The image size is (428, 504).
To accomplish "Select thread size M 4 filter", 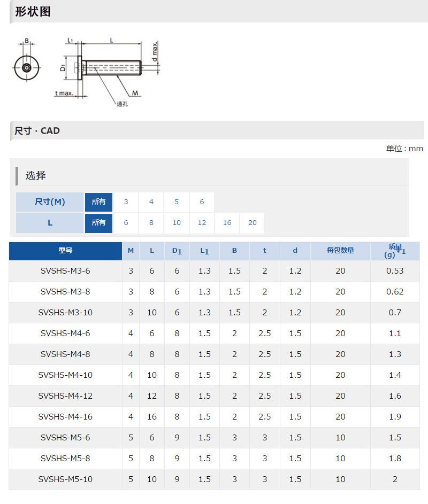I will pyautogui.click(x=151, y=202).
